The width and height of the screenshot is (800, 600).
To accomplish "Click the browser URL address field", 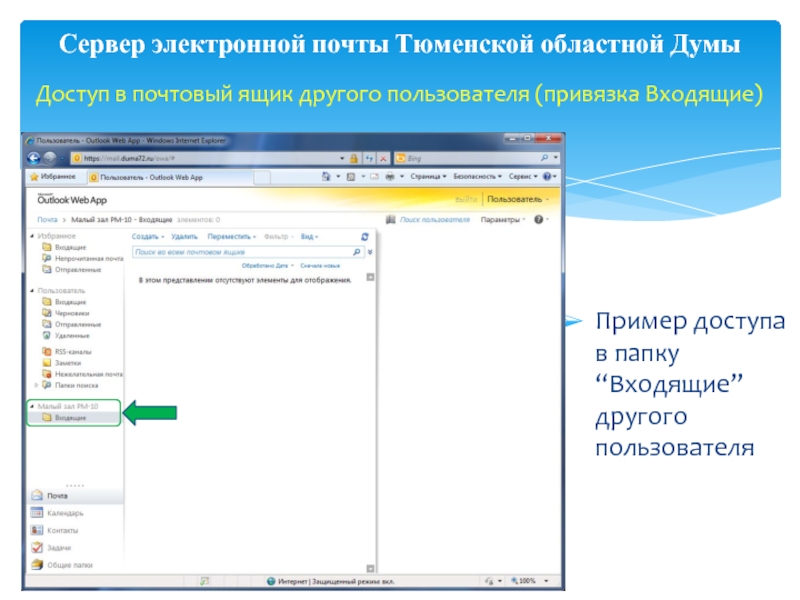I will [204, 158].
